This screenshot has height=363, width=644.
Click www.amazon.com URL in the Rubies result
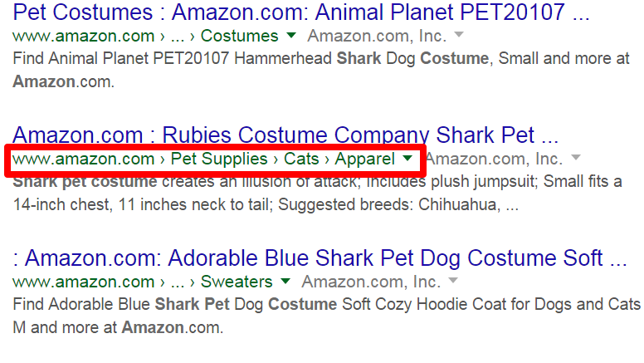coord(84,159)
